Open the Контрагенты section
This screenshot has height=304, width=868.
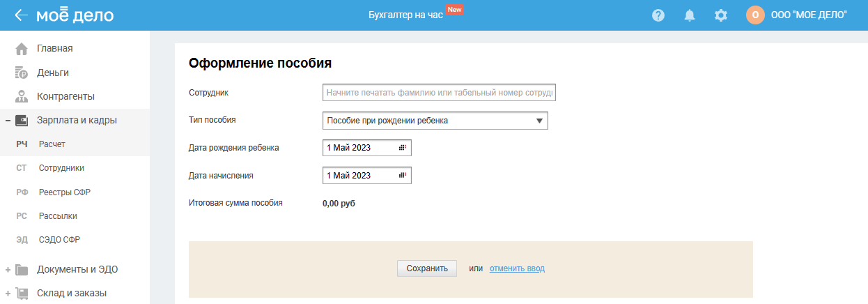click(65, 96)
